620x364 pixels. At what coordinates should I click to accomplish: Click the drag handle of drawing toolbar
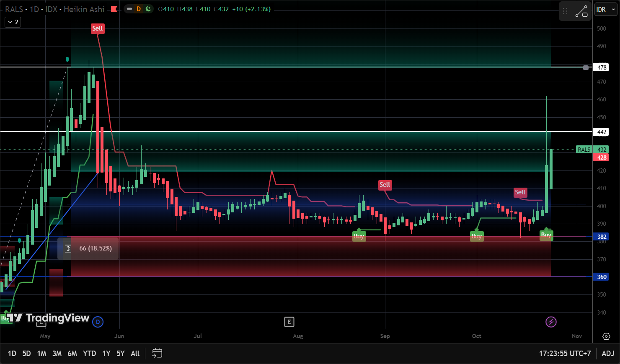pyautogui.click(x=566, y=11)
